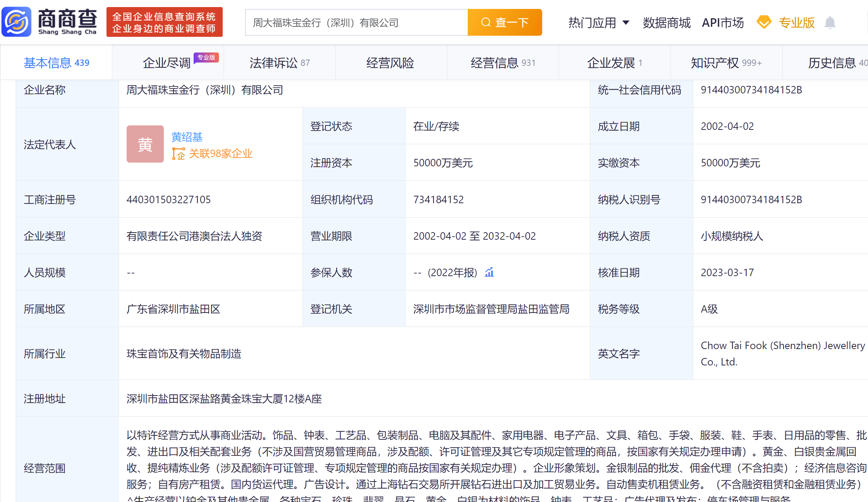Switch to the 经营风险 tab
This screenshot has height=502, width=868.
pos(391,63)
